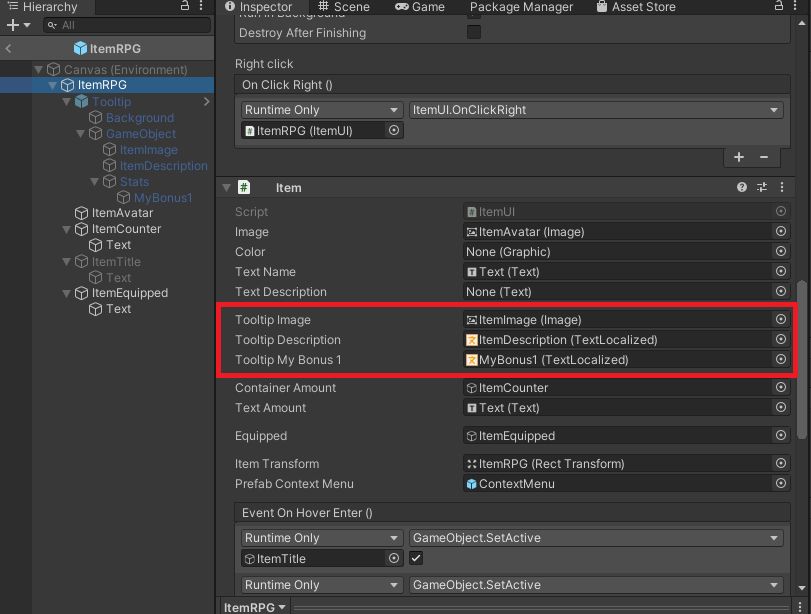This screenshot has width=811, height=614.
Task: Open the Tooltip prefab via right chevron
Action: point(206,101)
